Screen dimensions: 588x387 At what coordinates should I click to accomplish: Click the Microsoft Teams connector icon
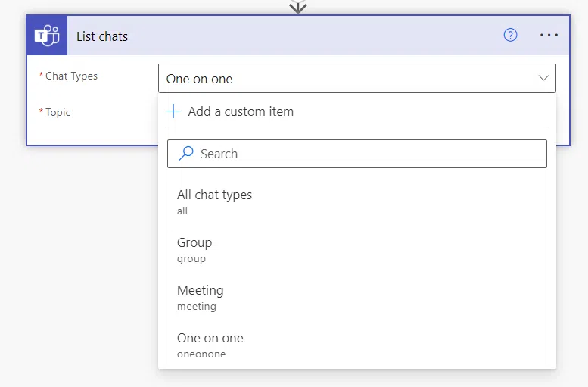(x=47, y=36)
